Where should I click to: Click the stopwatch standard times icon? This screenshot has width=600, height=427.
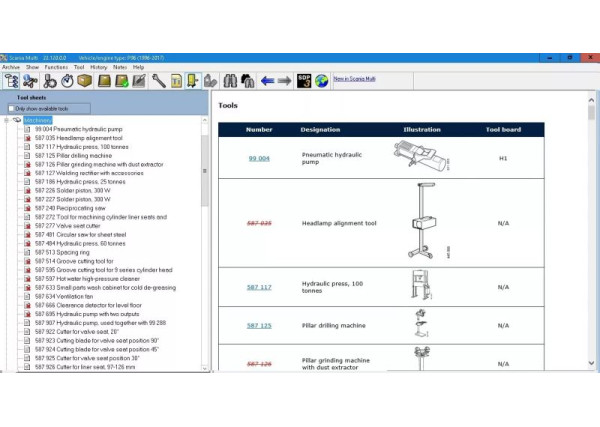[x=66, y=80]
